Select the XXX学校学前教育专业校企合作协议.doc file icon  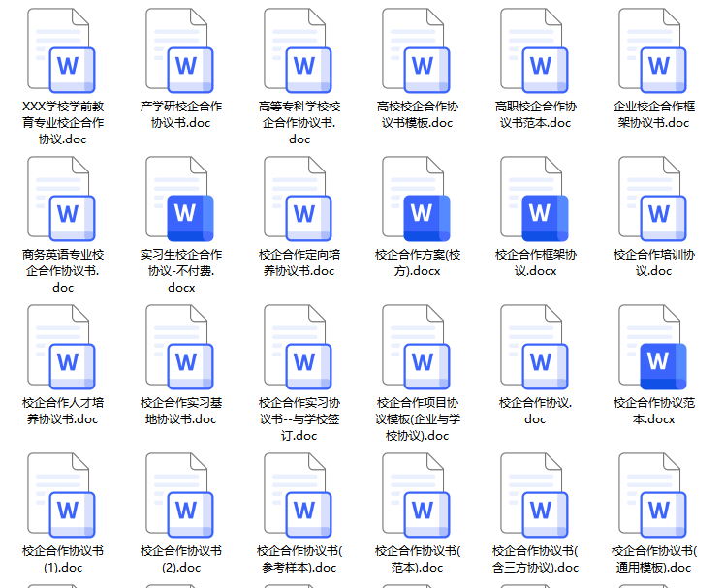click(x=61, y=50)
